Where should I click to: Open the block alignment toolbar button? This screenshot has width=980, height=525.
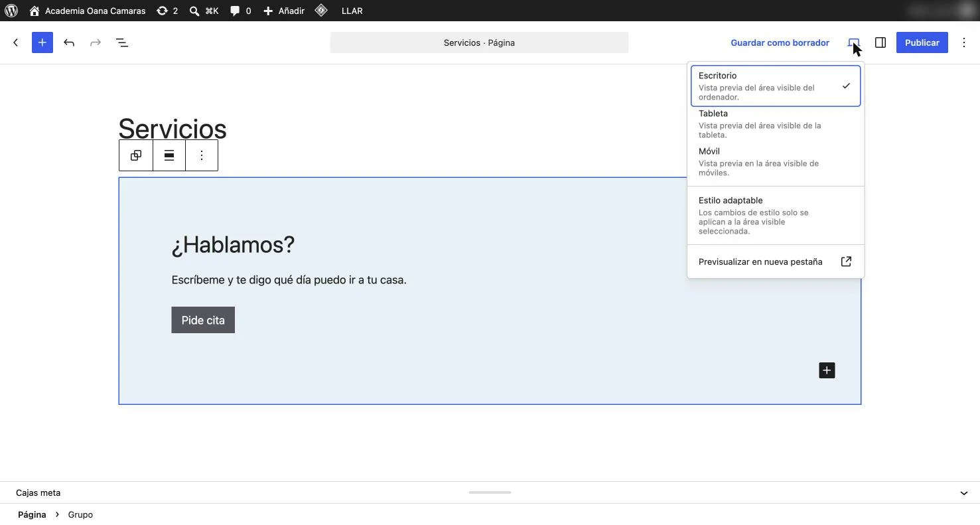coord(169,155)
